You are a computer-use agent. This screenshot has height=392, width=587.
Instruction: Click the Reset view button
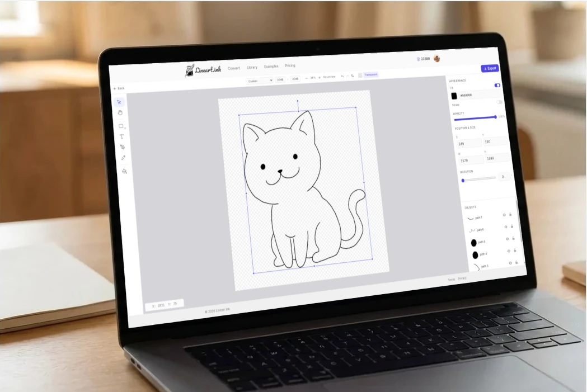(329, 77)
